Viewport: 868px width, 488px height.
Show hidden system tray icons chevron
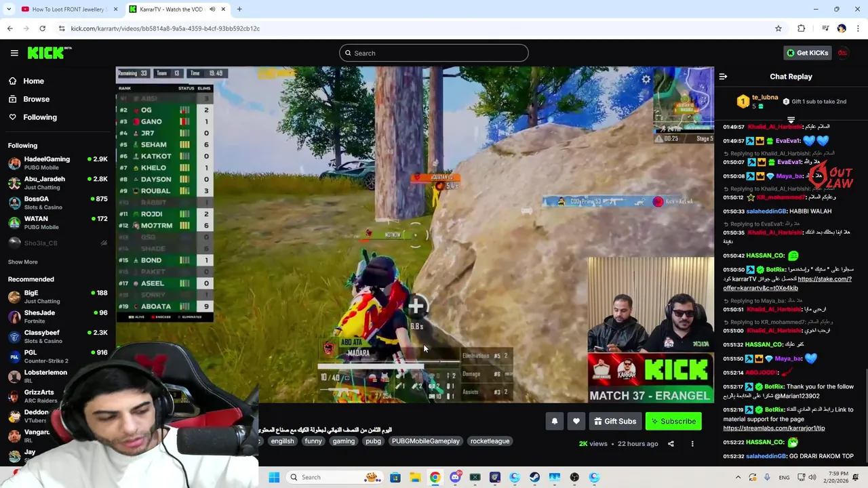pyautogui.click(x=738, y=477)
